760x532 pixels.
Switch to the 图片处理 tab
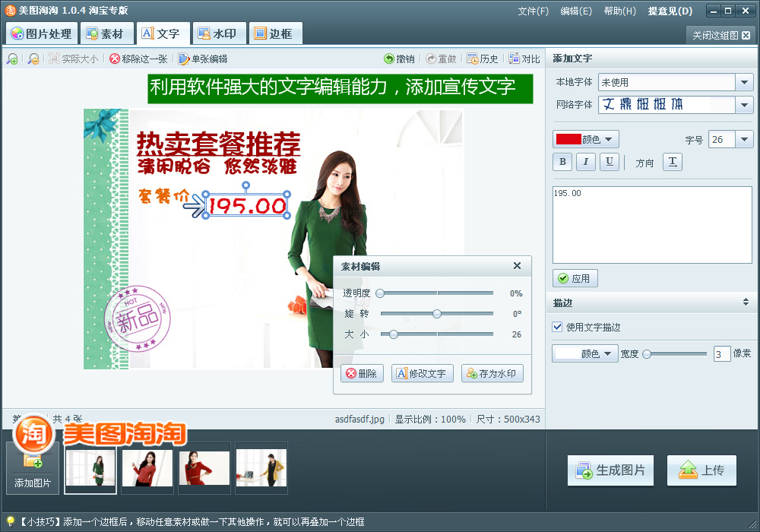pos(42,33)
